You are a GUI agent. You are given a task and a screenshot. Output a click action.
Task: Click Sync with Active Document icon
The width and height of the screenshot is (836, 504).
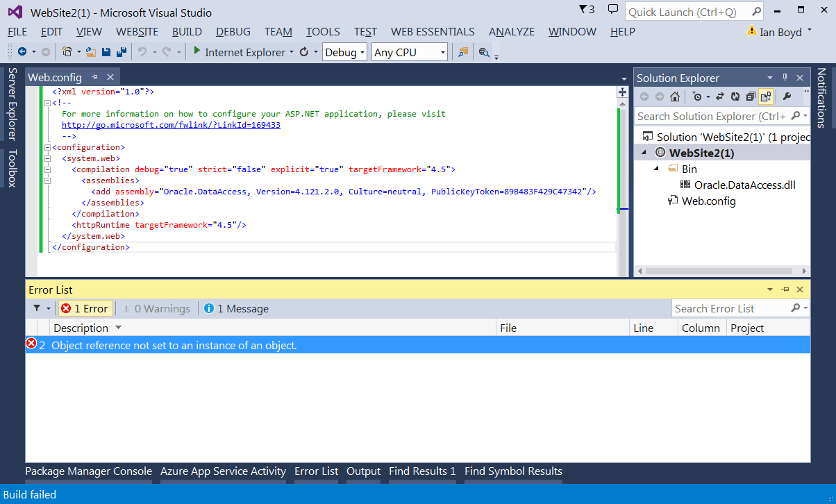point(720,96)
